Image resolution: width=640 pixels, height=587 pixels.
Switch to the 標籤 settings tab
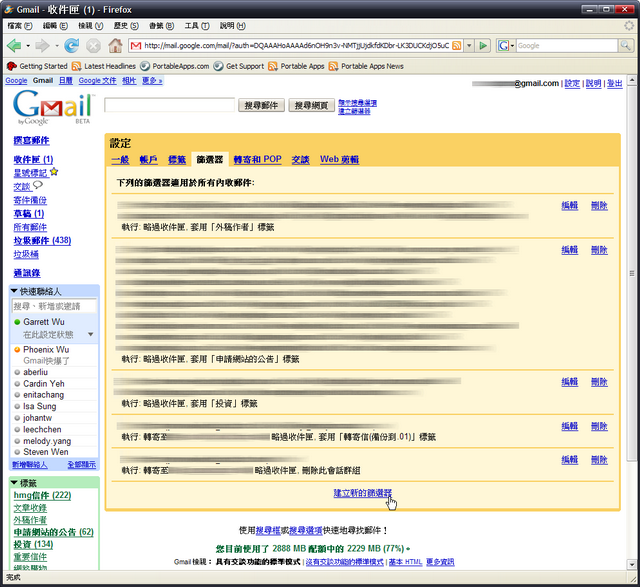point(177,159)
